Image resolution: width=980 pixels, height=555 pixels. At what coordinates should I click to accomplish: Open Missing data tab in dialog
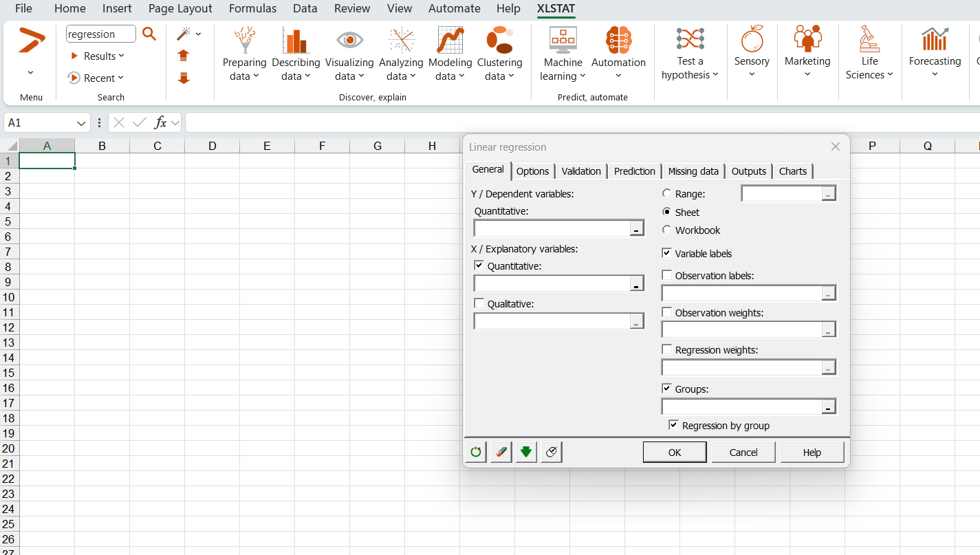(693, 171)
